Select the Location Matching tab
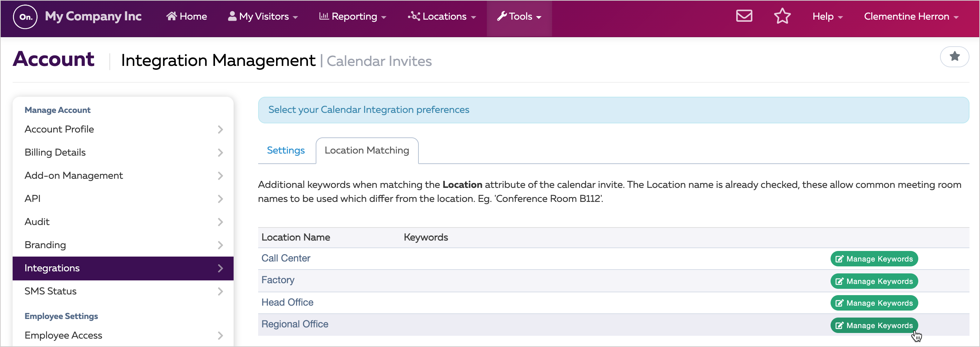Image resolution: width=980 pixels, height=347 pixels. pyautogui.click(x=367, y=150)
